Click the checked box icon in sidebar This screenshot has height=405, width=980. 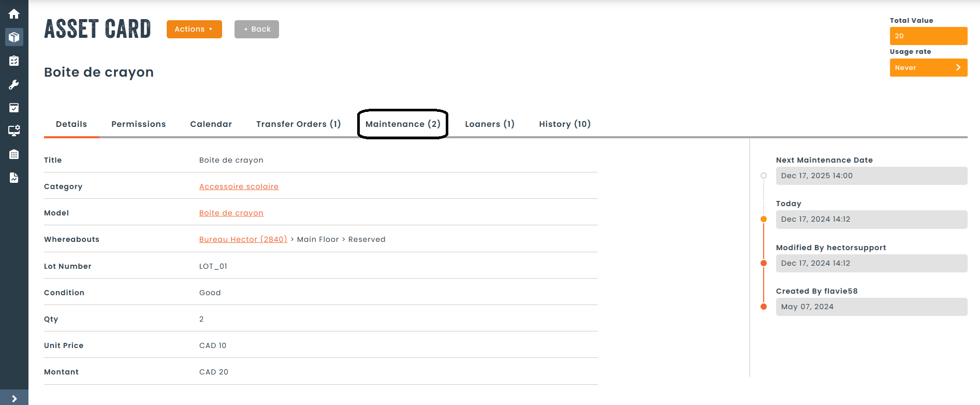[x=14, y=108]
